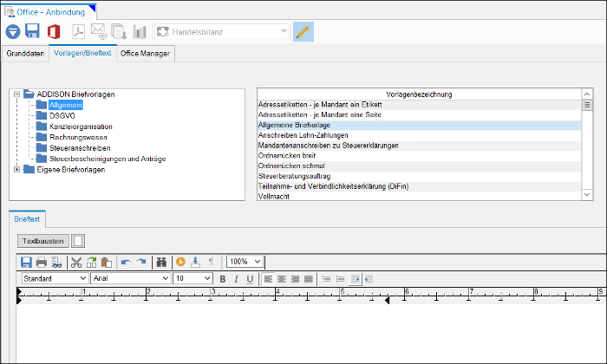Select the 'Vollmacht' template

pos(419,196)
